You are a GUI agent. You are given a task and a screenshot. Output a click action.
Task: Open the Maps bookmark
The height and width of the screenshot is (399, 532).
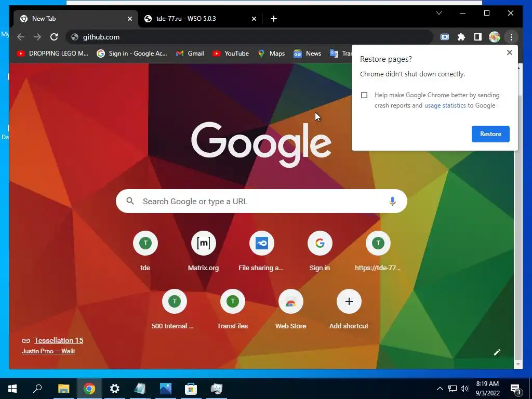tap(271, 54)
